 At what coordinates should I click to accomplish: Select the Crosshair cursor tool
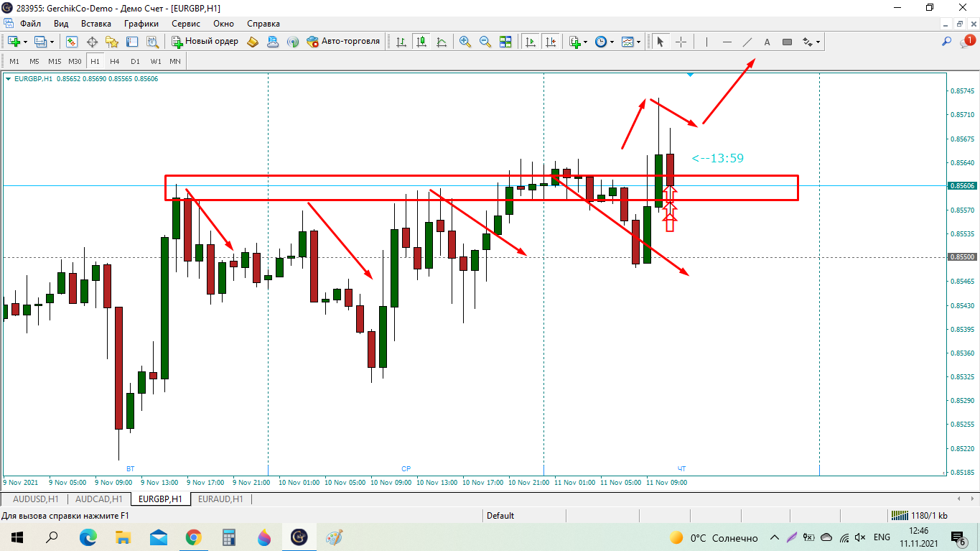(681, 42)
